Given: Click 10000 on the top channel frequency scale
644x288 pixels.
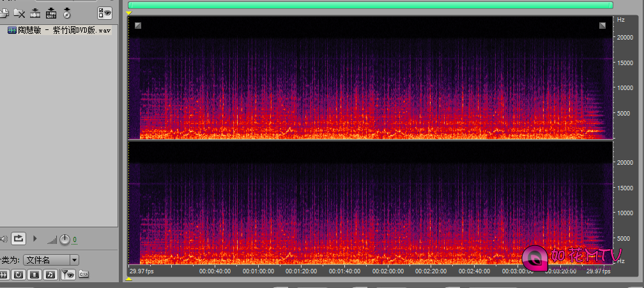Looking at the screenshot, I should [625, 87].
